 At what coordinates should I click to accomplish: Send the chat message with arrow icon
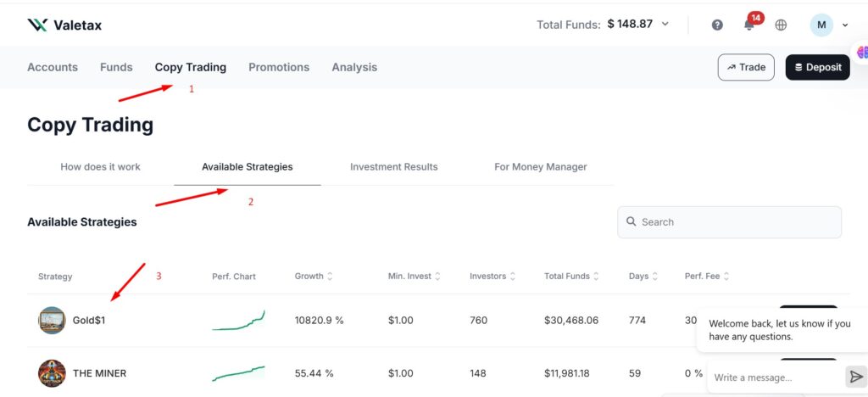(855, 377)
